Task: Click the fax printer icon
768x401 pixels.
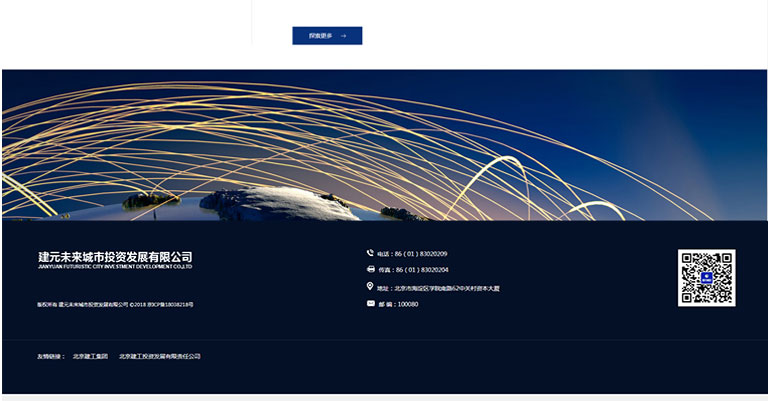Action: [x=370, y=269]
